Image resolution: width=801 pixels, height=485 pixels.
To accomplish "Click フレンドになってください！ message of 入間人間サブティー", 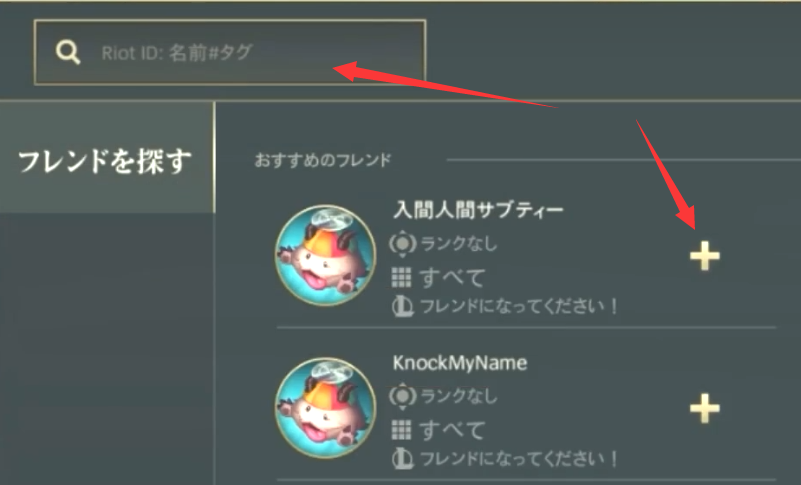I will (519, 307).
